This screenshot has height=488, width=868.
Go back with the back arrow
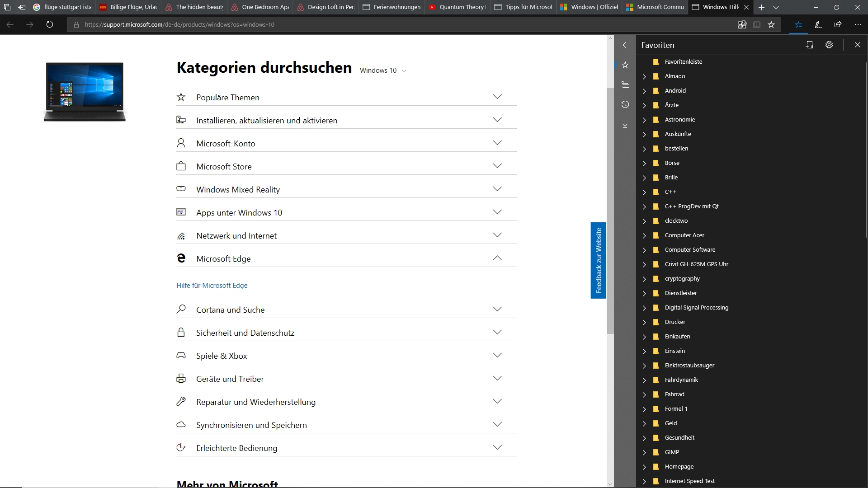click(10, 24)
